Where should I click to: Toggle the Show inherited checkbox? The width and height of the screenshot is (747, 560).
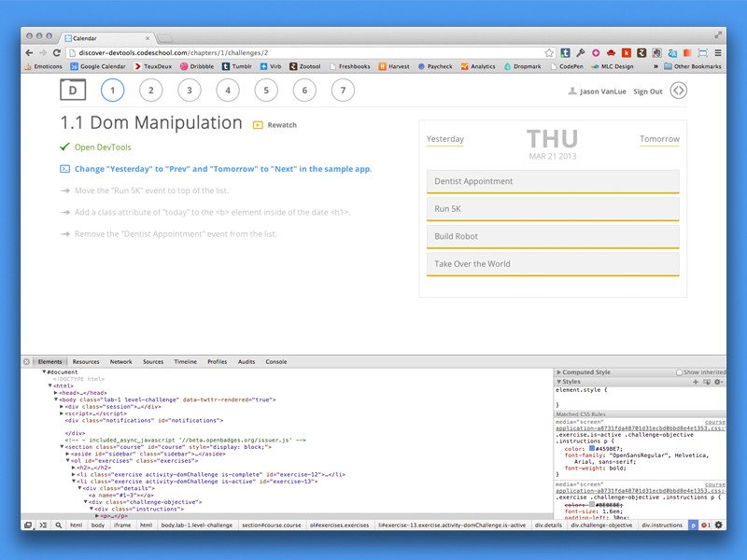(x=680, y=372)
